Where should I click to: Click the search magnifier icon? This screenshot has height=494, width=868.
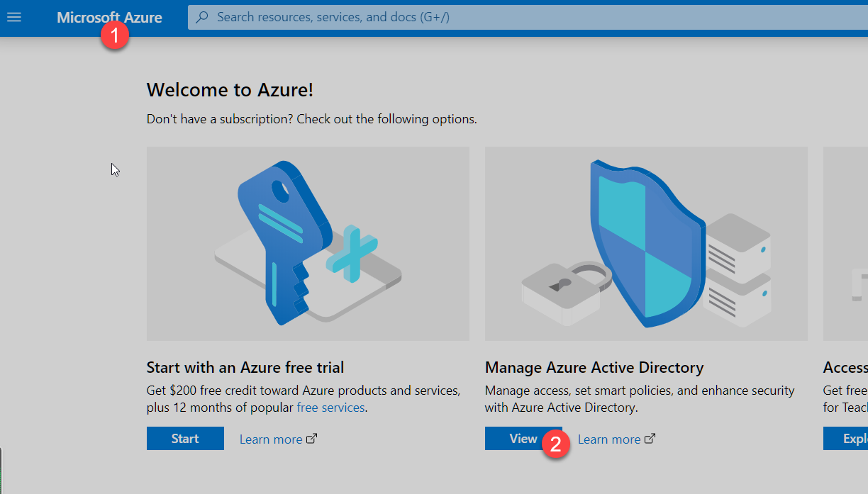[202, 17]
